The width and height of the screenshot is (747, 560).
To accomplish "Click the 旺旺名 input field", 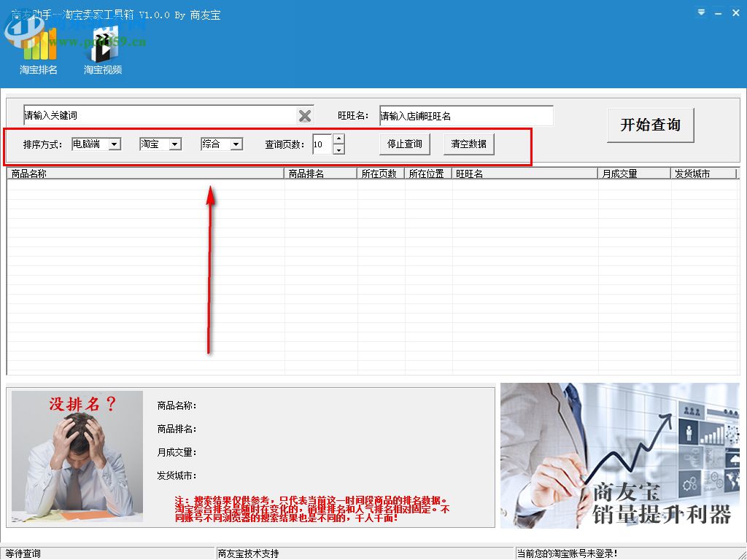I will pos(465,115).
